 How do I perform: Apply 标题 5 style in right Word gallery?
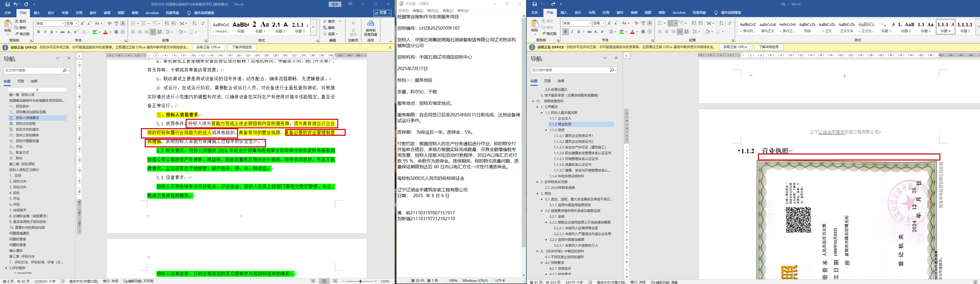coord(965,27)
